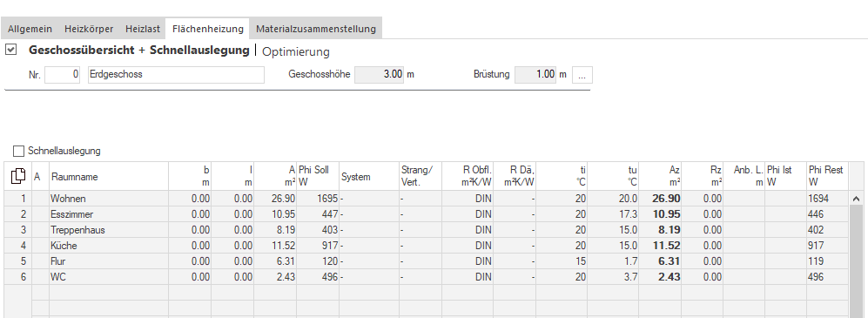Click the area value 10.95 in column A
868x318 pixels.
click(275, 213)
